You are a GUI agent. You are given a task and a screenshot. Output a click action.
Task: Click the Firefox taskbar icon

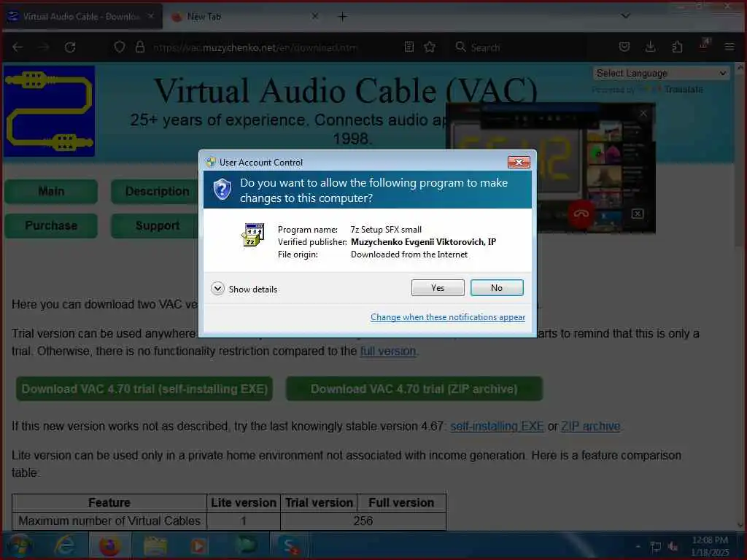(x=109, y=545)
